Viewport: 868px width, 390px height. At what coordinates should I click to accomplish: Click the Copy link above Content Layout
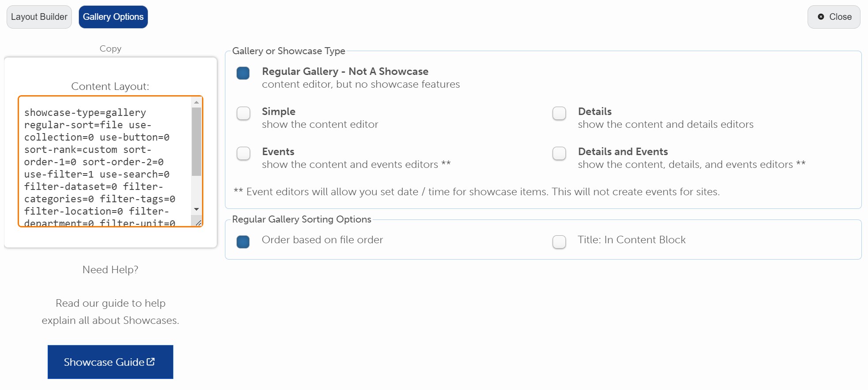pos(110,49)
